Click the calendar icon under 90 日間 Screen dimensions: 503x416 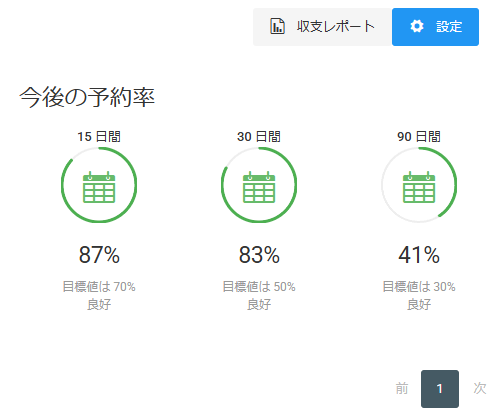(419, 187)
